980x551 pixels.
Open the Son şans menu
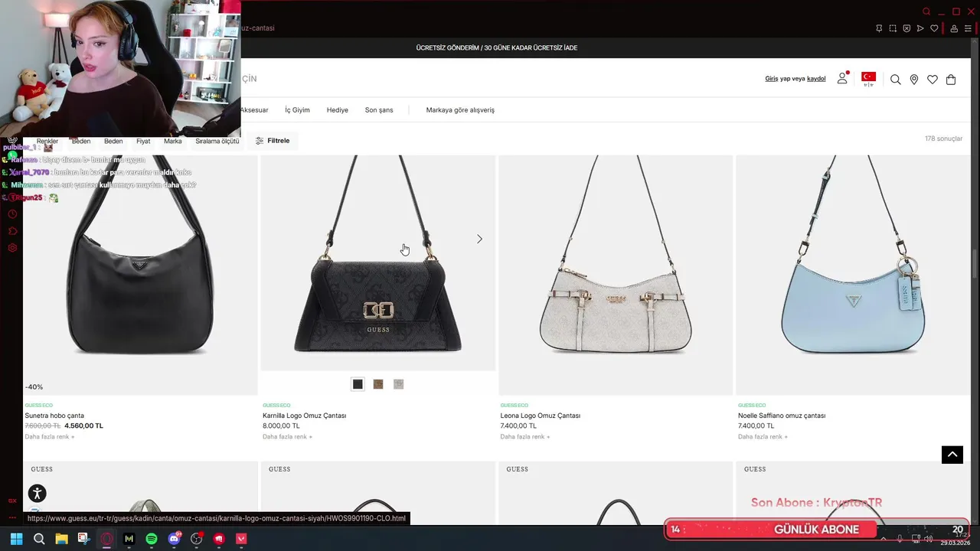click(x=379, y=110)
